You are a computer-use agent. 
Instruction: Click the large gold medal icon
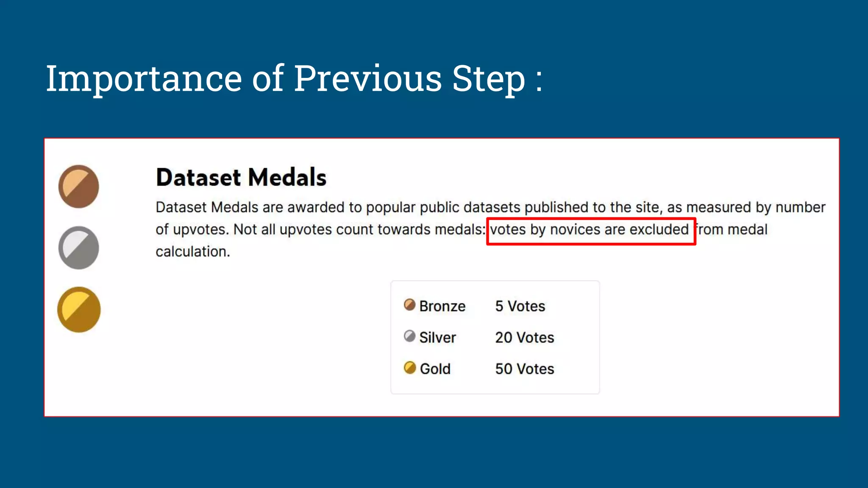(79, 310)
